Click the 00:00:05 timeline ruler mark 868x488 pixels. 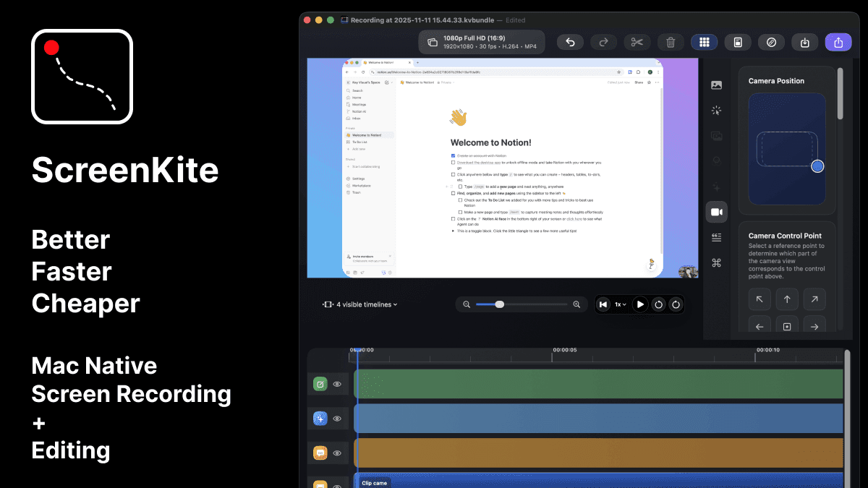[x=564, y=350]
